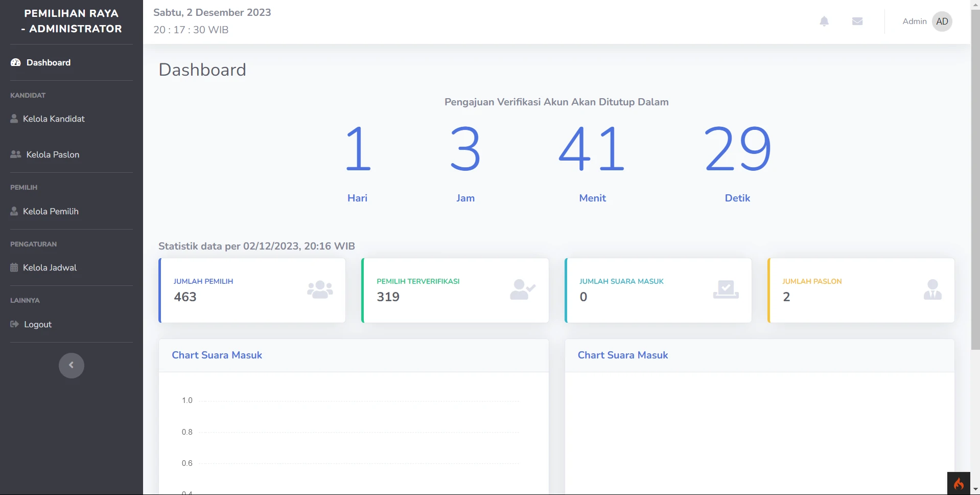Go to Kelola Kandidat
The image size is (980, 495).
point(54,119)
